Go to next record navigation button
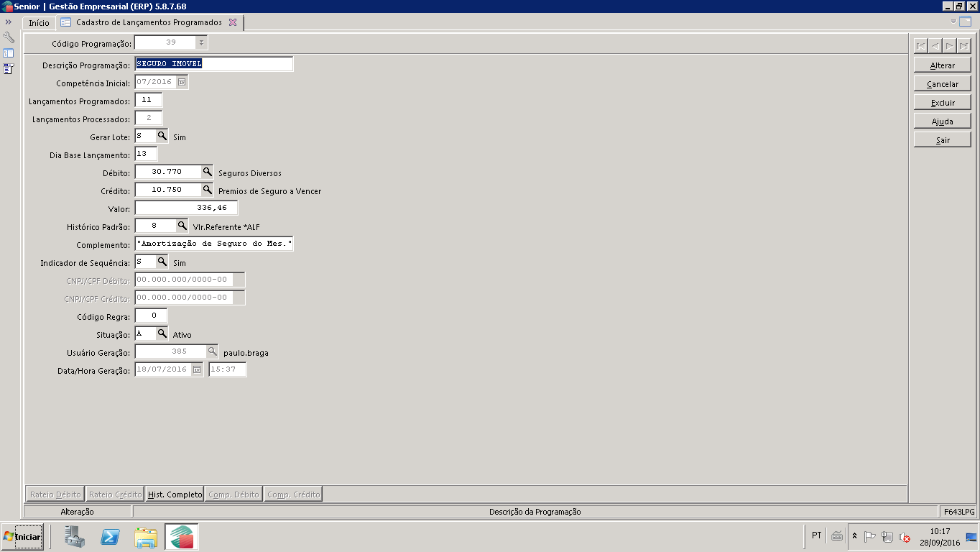Viewport: 980px width, 552px height. 949,46
